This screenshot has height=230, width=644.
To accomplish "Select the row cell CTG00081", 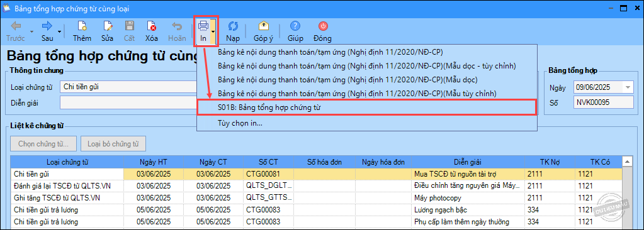I will pos(269,174).
